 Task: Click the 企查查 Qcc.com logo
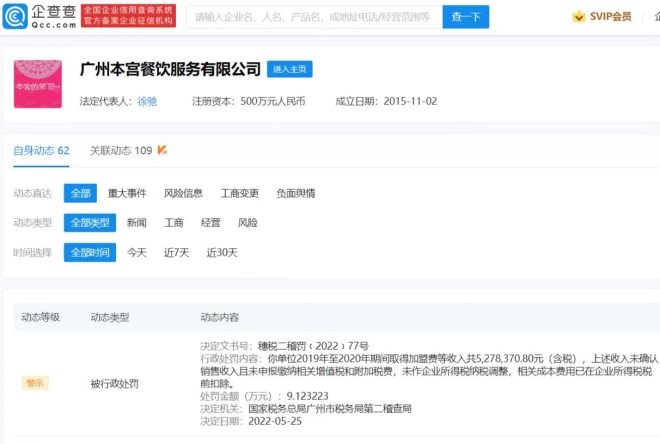tap(40, 17)
